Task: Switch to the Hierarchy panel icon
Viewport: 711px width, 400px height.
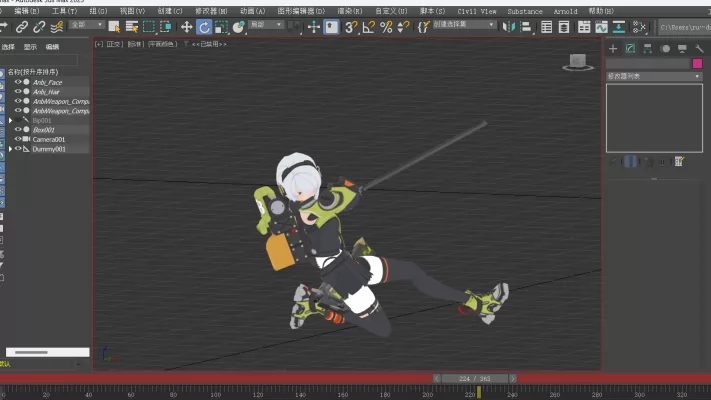Action: [648, 49]
